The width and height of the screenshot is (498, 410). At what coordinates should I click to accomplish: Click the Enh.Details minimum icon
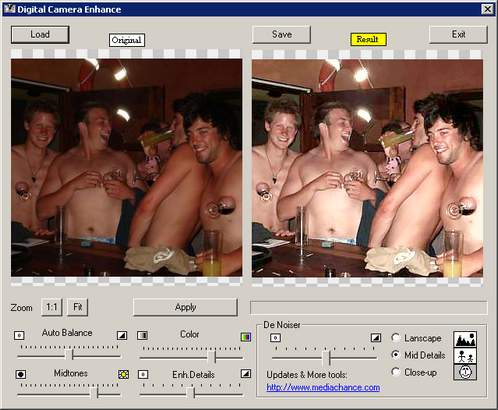[x=143, y=374]
